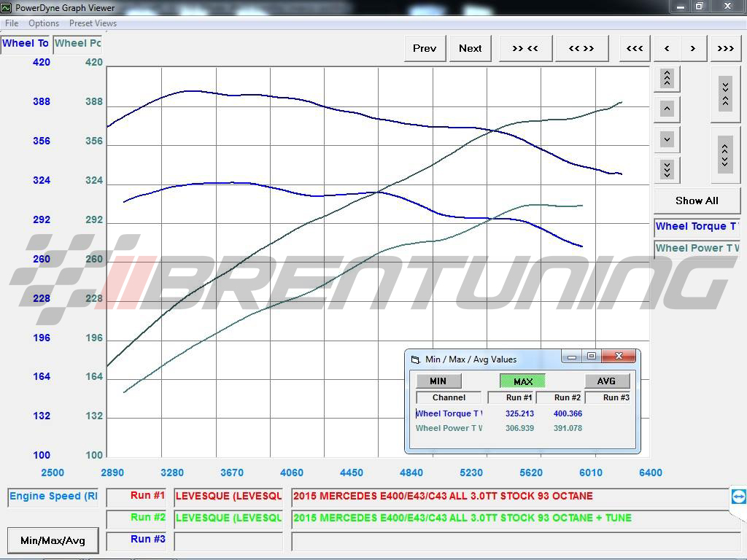Maximize the Min / Max / Avg Values dialog

pos(592,356)
